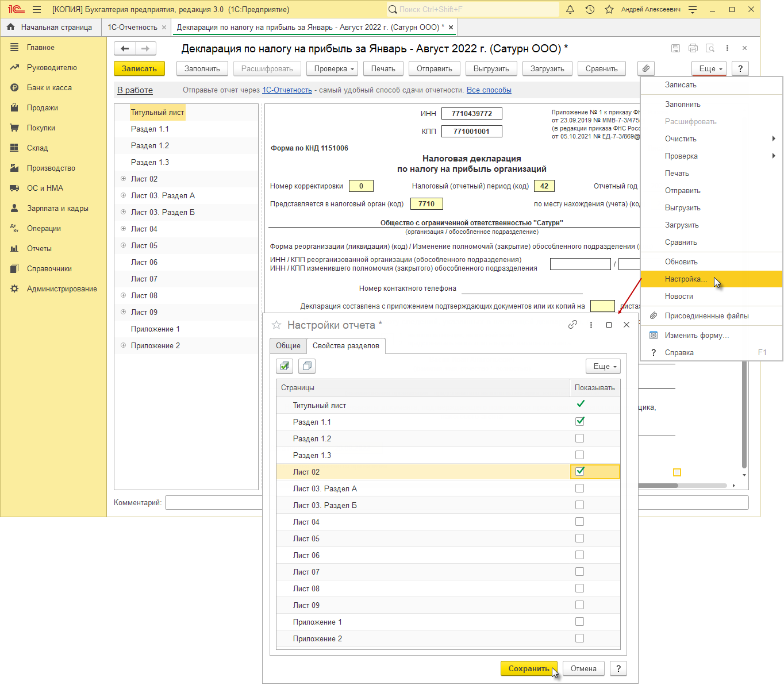Add Настройки отчета to favorites star

[276, 325]
